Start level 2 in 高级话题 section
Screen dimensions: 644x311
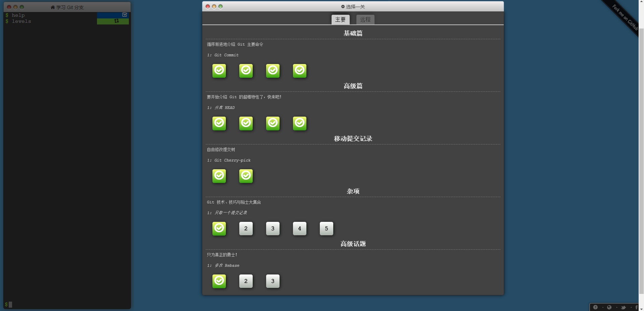pyautogui.click(x=246, y=281)
